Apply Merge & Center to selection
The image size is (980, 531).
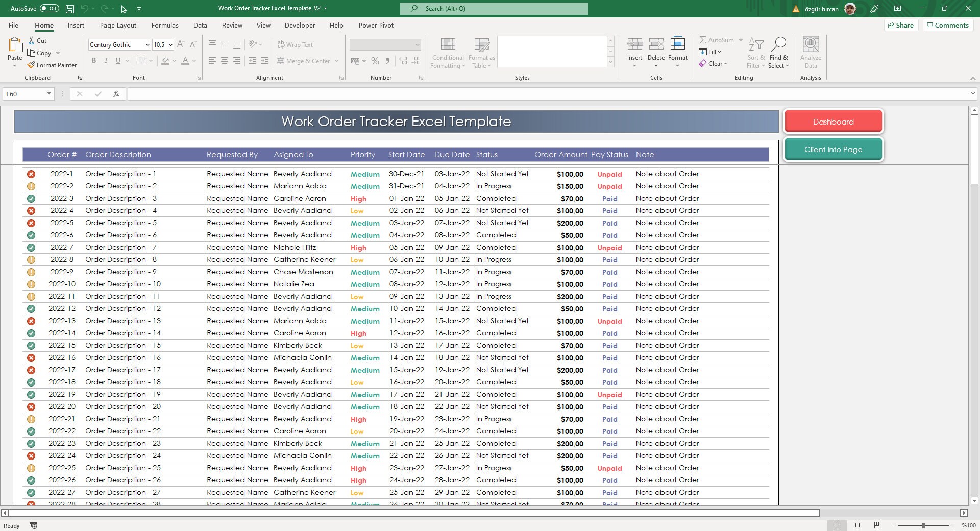coord(305,61)
